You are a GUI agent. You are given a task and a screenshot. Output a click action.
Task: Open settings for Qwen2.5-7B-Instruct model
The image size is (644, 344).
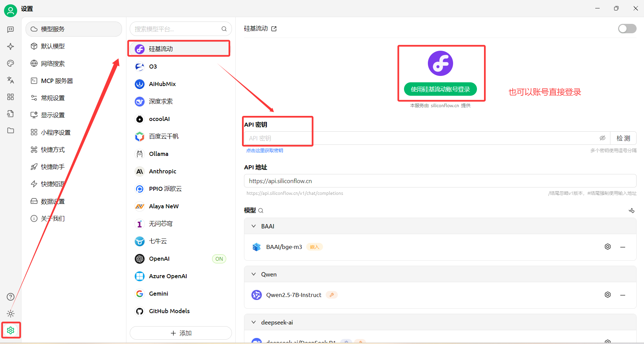[608, 295]
